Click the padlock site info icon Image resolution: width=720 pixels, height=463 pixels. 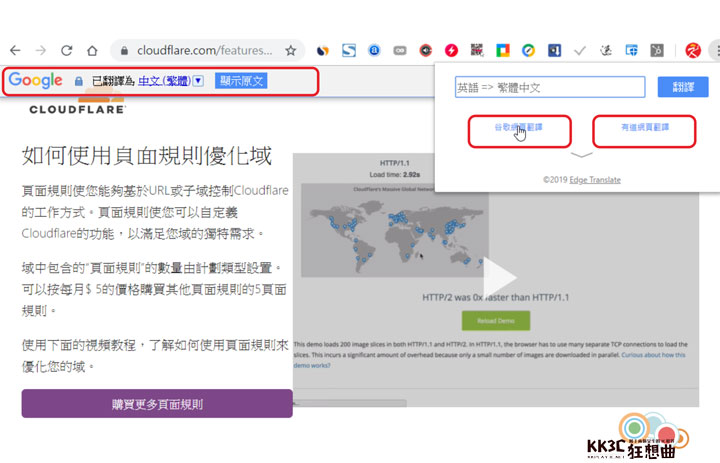[x=124, y=51]
